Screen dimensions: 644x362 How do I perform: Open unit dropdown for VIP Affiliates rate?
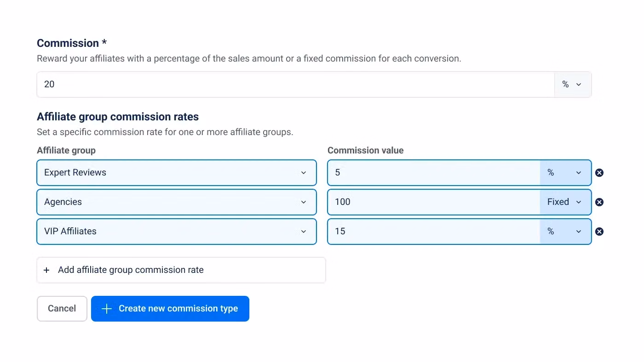(x=565, y=232)
